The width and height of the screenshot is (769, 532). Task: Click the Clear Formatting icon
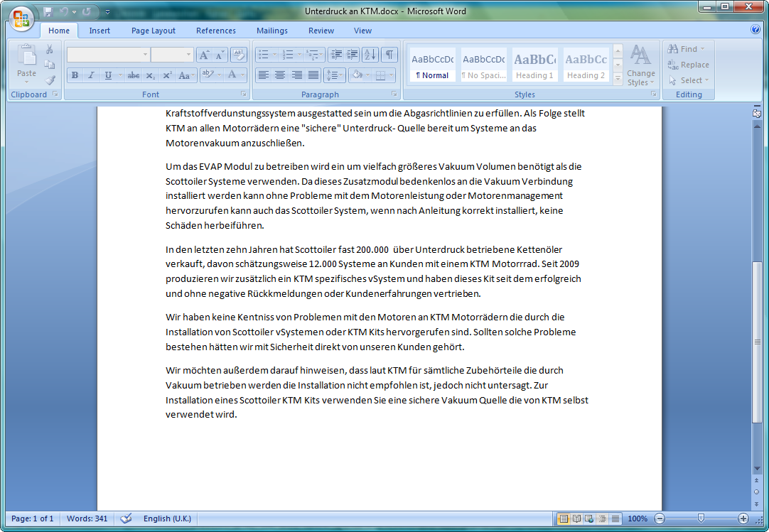tap(239, 55)
